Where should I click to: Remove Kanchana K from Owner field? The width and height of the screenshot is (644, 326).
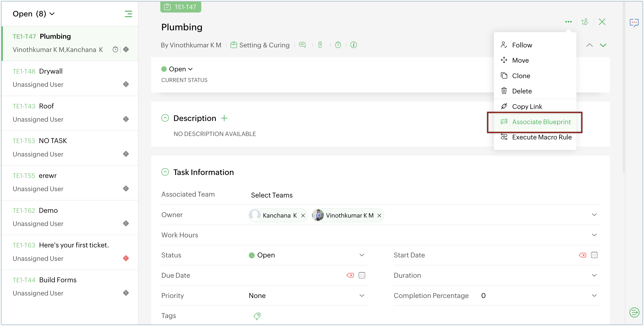point(303,216)
